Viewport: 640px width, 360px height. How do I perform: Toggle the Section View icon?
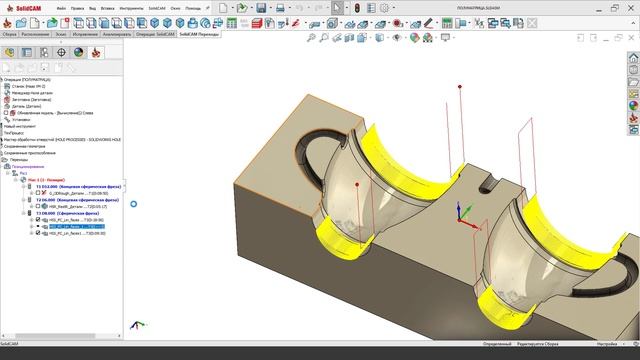tap(349, 38)
